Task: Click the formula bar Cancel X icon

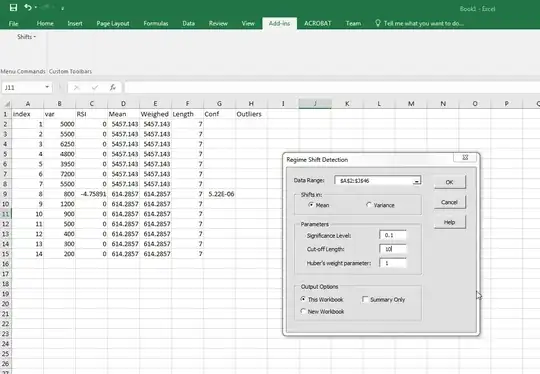Action: (x=76, y=87)
